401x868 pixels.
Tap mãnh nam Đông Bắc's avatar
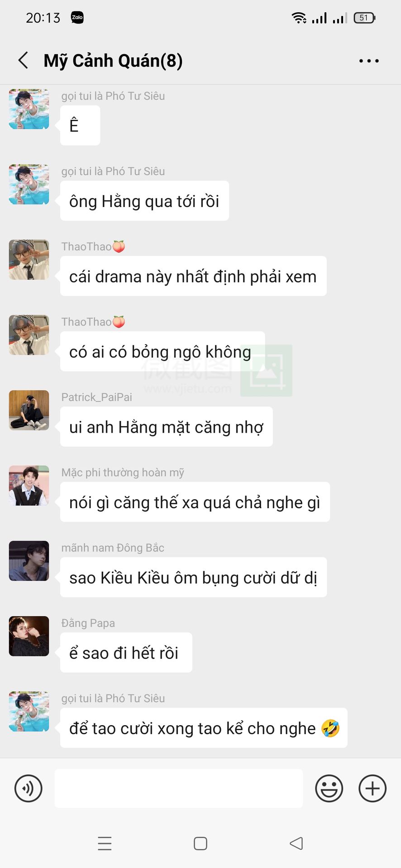coord(29,561)
